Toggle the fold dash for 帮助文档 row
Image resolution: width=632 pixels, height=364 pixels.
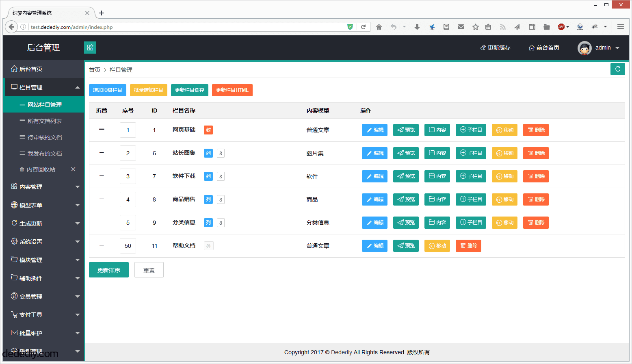point(102,246)
